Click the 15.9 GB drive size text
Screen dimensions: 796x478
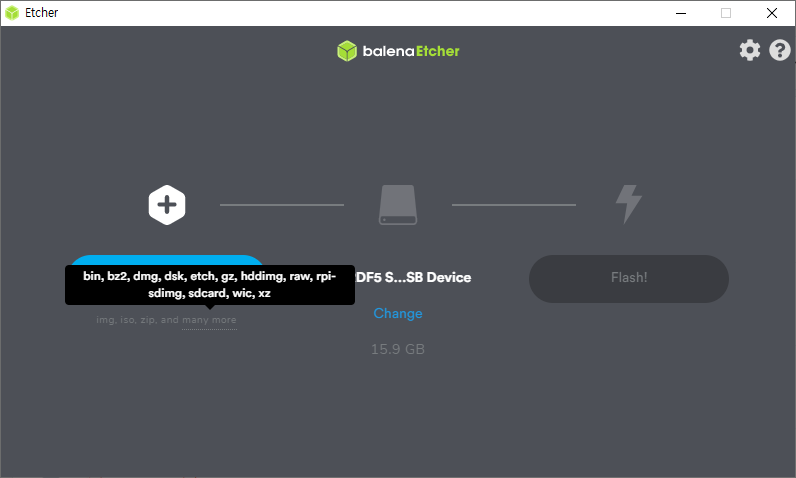(x=398, y=349)
